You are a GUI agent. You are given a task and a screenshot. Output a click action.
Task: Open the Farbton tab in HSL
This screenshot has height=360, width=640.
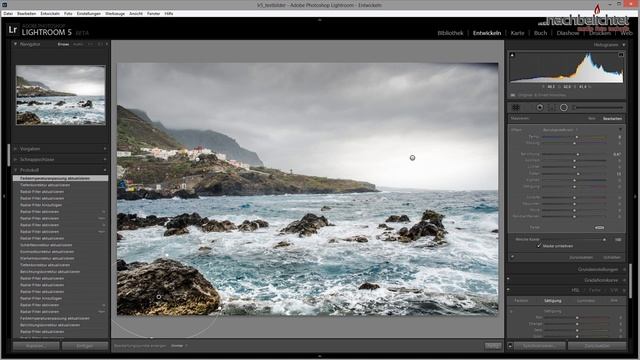(x=521, y=301)
